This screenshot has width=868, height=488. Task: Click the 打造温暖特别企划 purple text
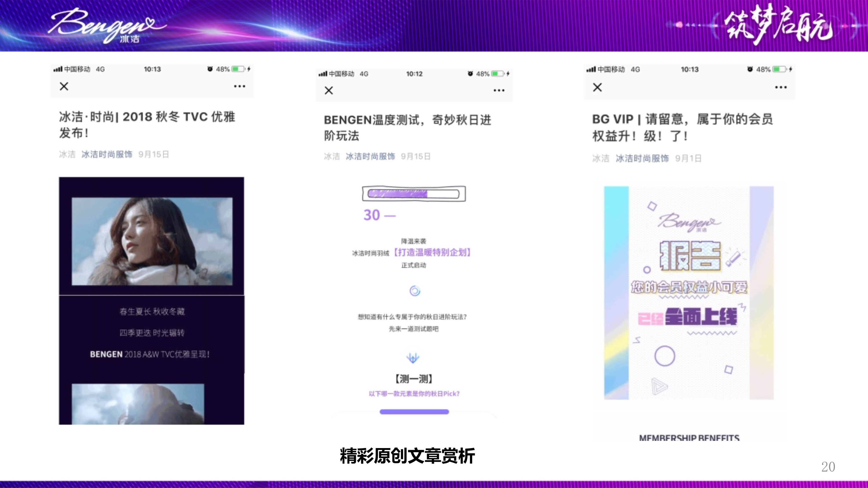pos(432,252)
